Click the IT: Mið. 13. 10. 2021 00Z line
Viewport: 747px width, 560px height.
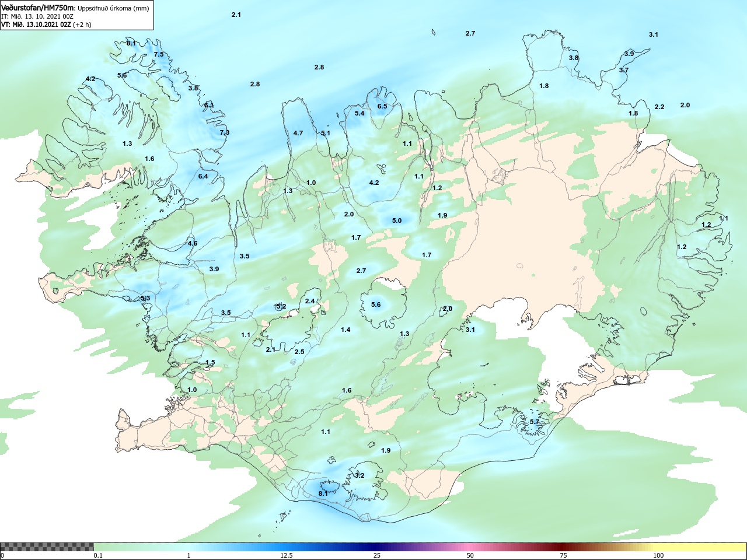37,16
